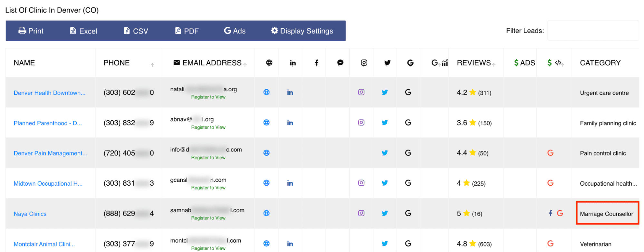The width and height of the screenshot is (644, 252).
Task: Open LinkedIn icon in Planned Parenthood row
Action: pos(290,123)
